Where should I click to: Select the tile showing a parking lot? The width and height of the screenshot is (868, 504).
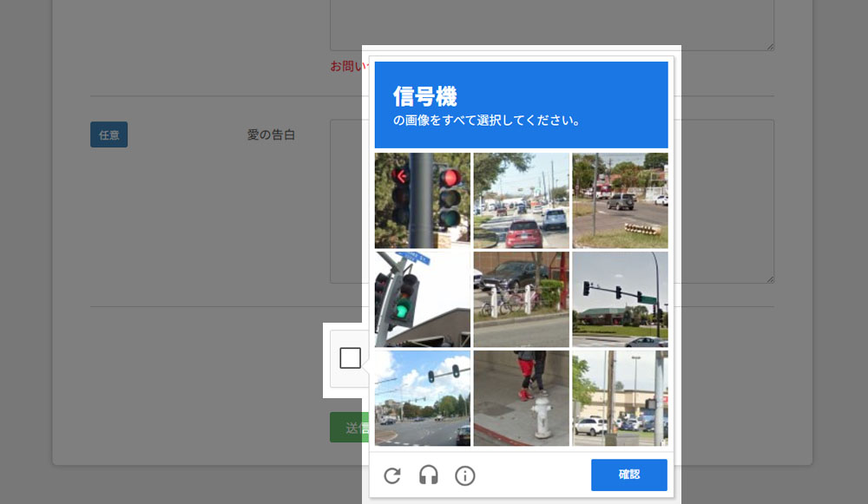tap(620, 398)
